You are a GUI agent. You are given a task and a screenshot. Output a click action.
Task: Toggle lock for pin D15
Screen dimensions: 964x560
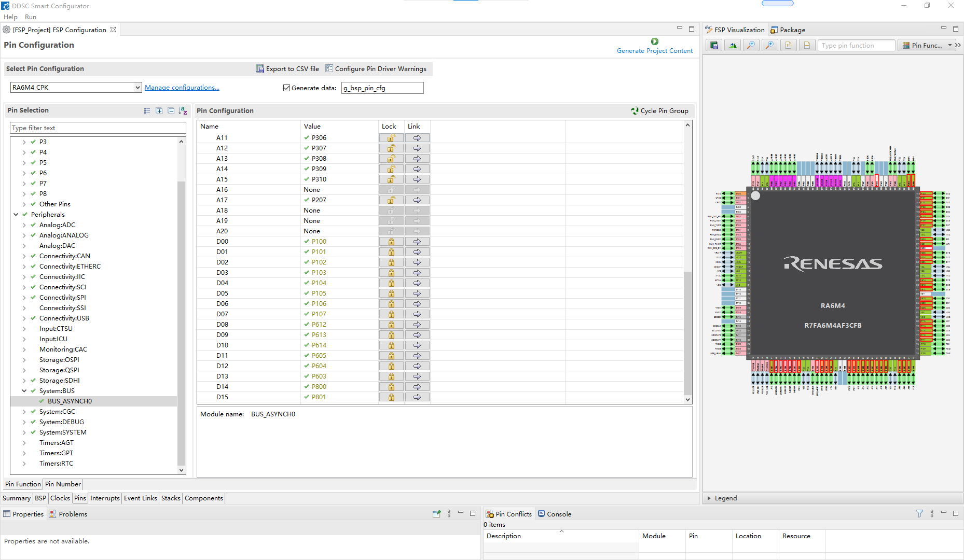391,397
